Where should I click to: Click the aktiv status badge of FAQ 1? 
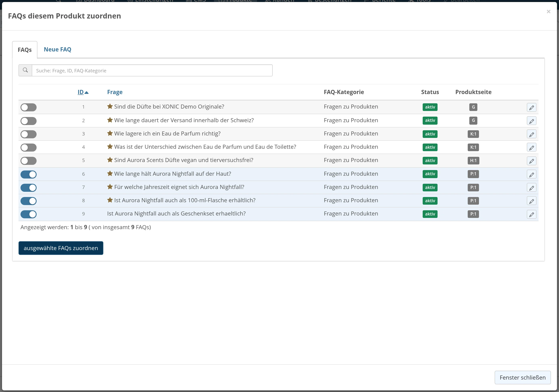click(430, 107)
